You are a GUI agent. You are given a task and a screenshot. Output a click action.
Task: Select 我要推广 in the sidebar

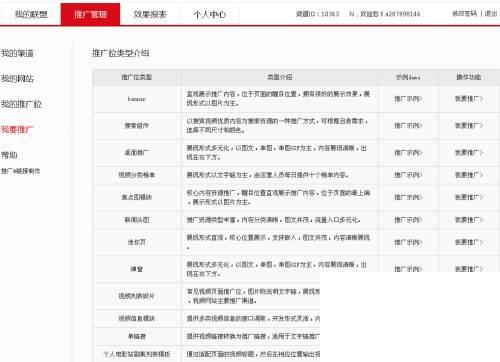click(17, 129)
